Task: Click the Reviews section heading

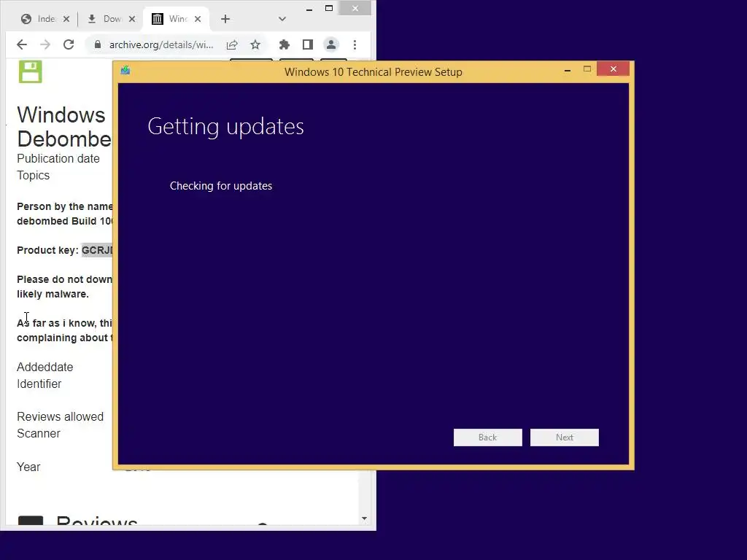Action: coord(97,521)
